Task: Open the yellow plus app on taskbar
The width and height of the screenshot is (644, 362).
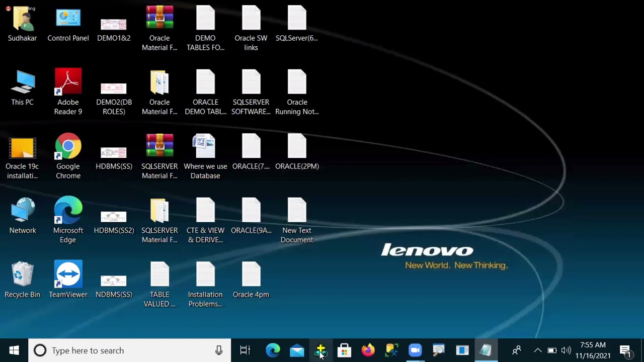Action: pos(320,350)
